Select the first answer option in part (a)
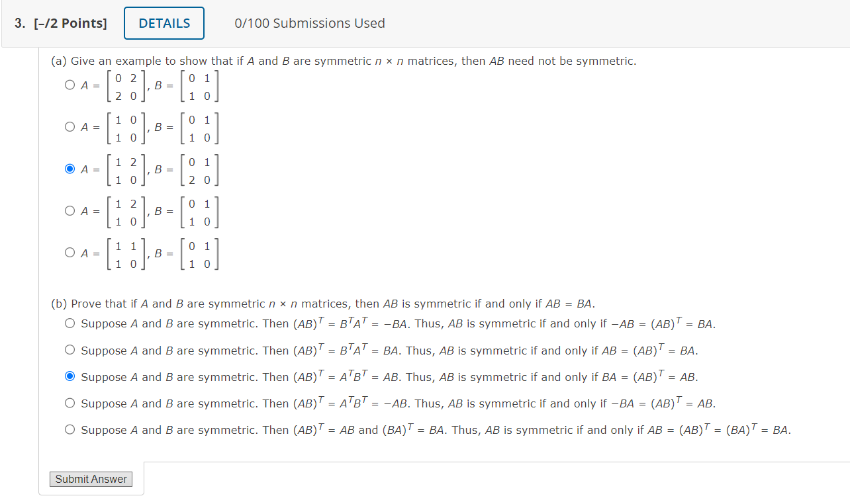The width and height of the screenshot is (850, 504). 70,84
